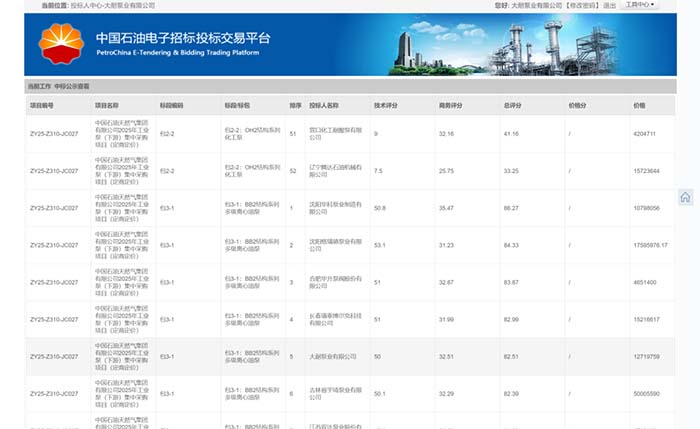Image resolution: width=700 pixels, height=429 pixels.
Task: Select the total score cell 83.87
Action: 511,282
